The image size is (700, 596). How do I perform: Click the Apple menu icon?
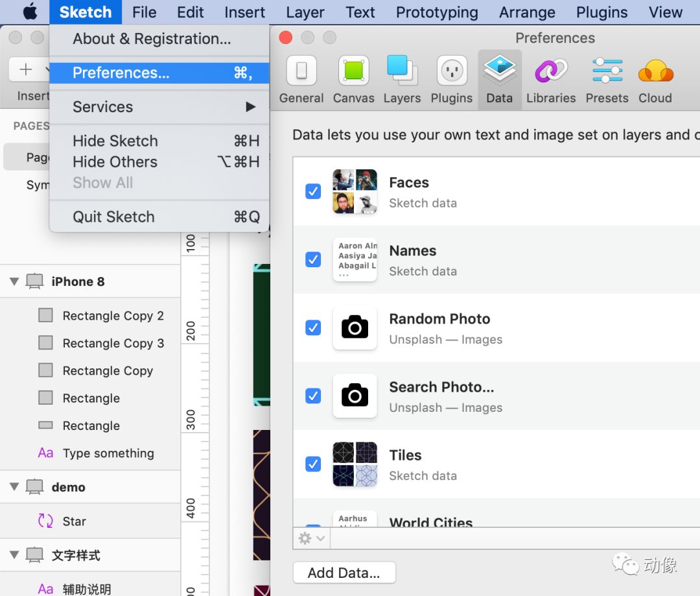tap(30, 12)
